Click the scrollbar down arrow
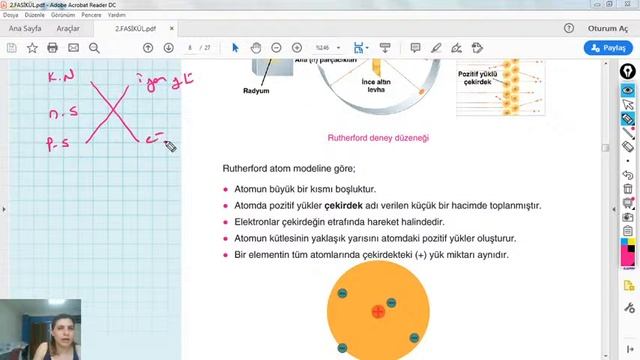 click(x=605, y=356)
